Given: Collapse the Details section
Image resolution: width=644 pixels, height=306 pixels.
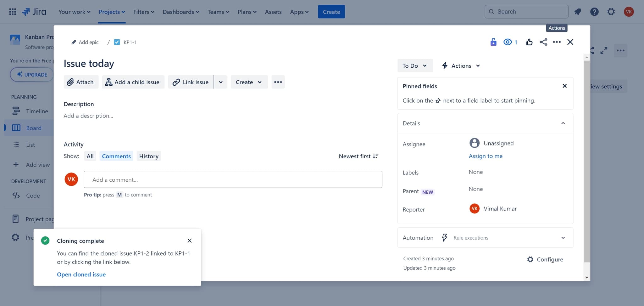Looking at the screenshot, I should point(563,123).
